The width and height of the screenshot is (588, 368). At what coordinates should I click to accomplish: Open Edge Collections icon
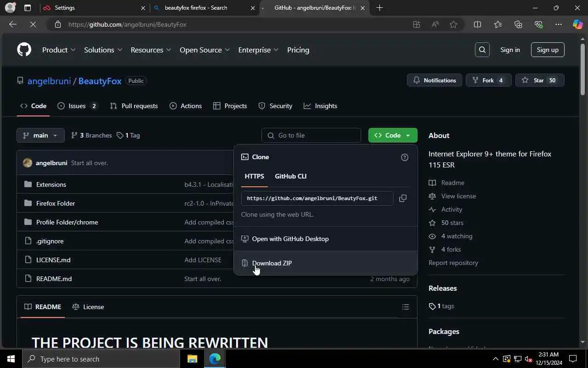tap(518, 24)
